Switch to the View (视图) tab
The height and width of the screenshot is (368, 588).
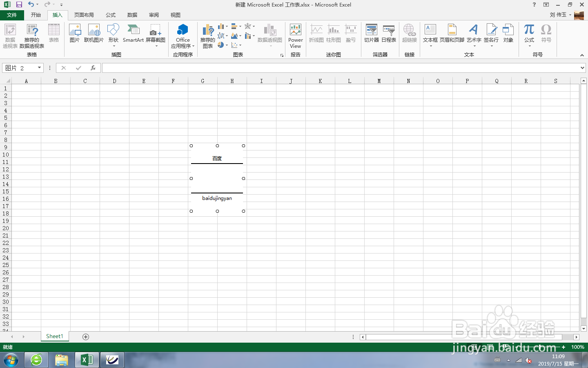[176, 15]
